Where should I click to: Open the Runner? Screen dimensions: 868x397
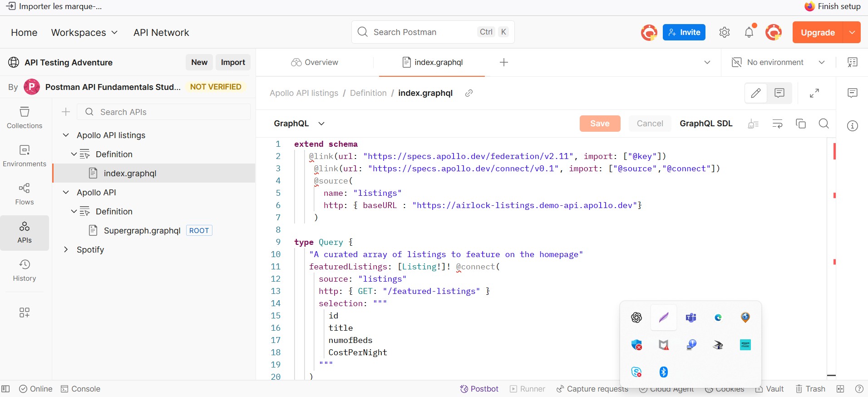(x=527, y=389)
